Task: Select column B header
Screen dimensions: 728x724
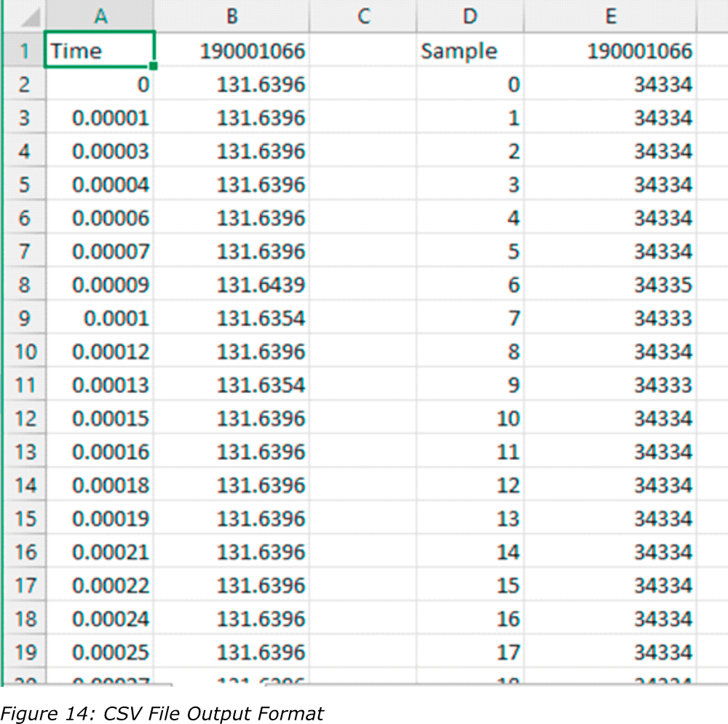Action: coord(232,16)
